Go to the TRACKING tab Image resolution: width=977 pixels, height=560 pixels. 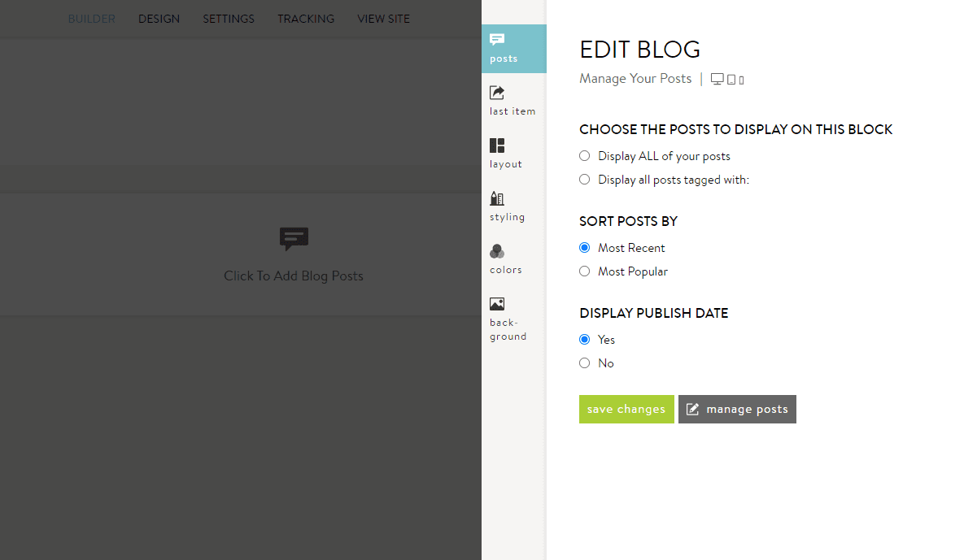pos(305,18)
